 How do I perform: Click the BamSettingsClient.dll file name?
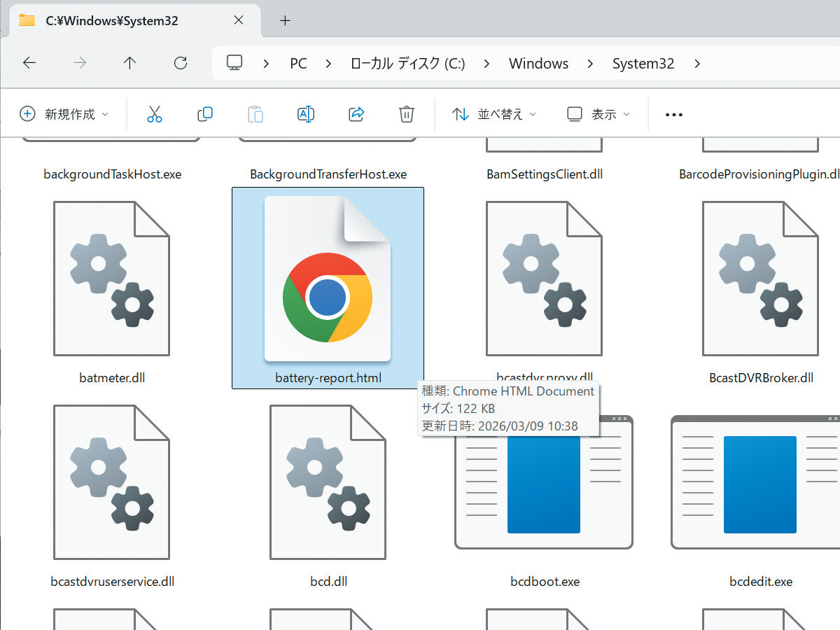coord(544,174)
